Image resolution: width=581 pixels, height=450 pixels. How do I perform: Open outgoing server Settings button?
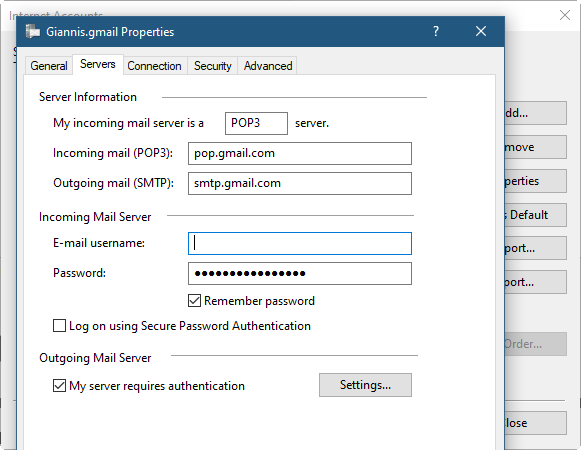[365, 385]
